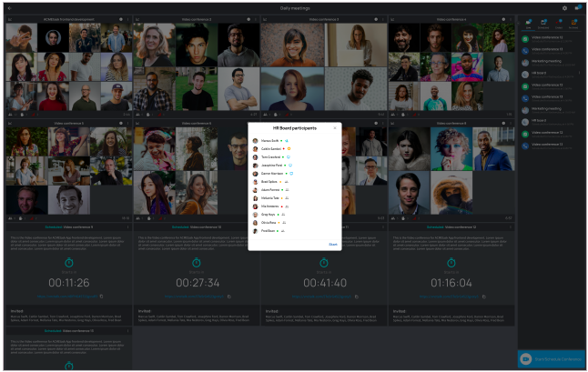Show participants count in ACMEtab frontend development footer
Screen dimensions: 588x372
[12, 115]
